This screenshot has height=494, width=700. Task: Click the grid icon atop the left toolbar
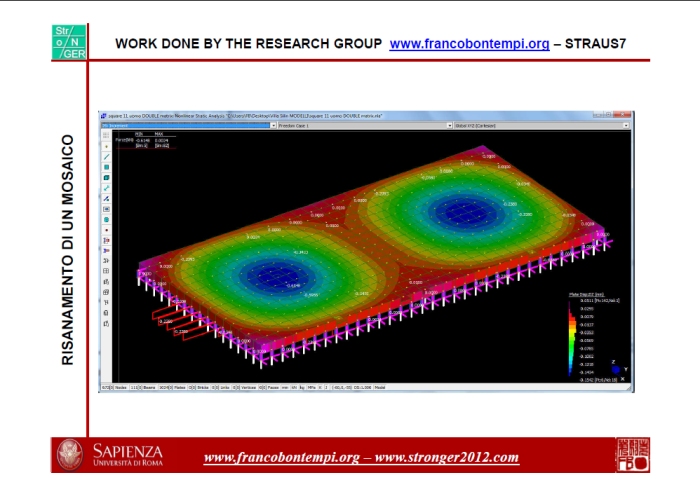click(x=106, y=136)
